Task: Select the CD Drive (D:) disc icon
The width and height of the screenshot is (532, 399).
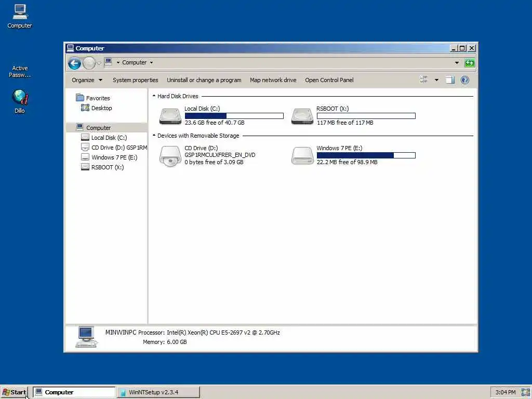Action: (x=170, y=156)
